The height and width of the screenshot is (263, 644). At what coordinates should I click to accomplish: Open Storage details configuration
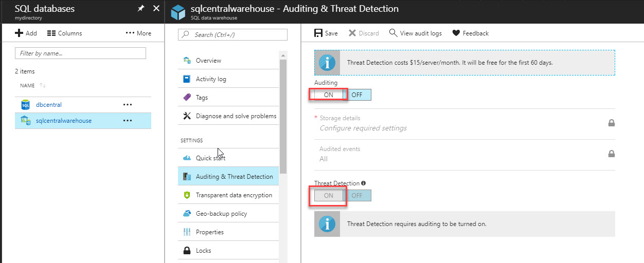click(x=464, y=123)
